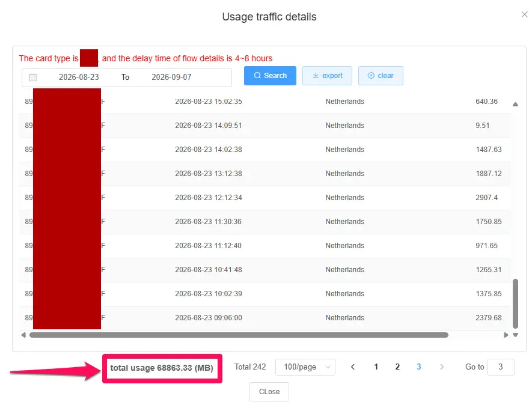Click the calendar icon in date range
This screenshot has height=405, width=532.
(33, 78)
